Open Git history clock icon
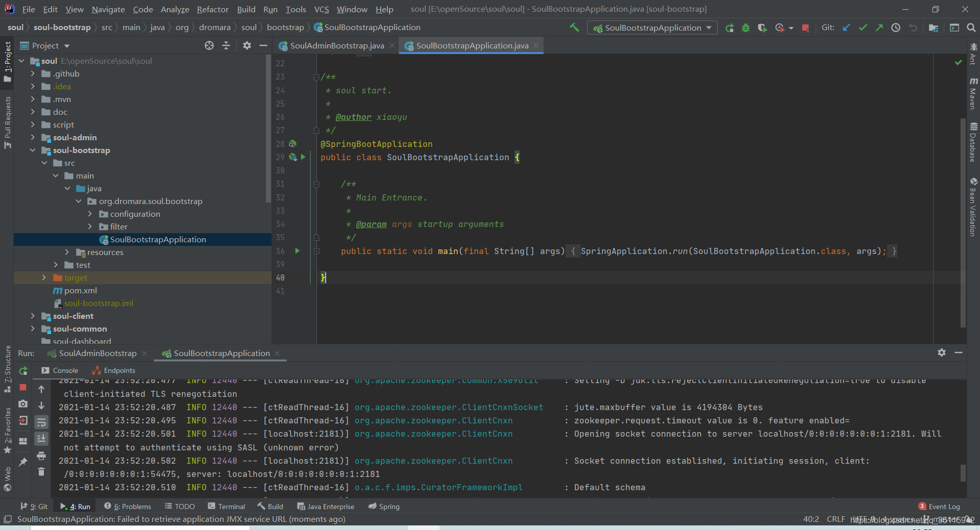Screen dimensions: 980x530 pos(896,28)
